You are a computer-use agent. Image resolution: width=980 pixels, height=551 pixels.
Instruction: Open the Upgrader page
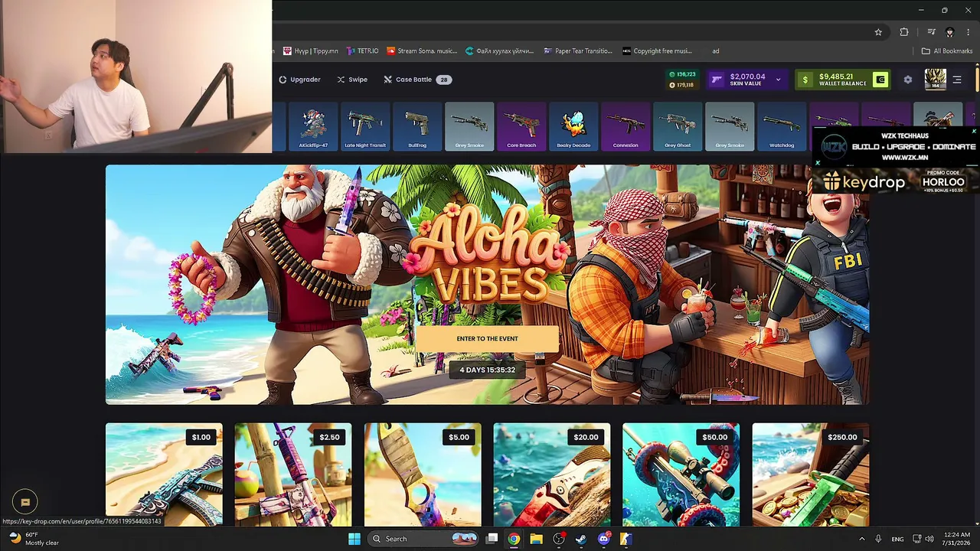click(299, 80)
